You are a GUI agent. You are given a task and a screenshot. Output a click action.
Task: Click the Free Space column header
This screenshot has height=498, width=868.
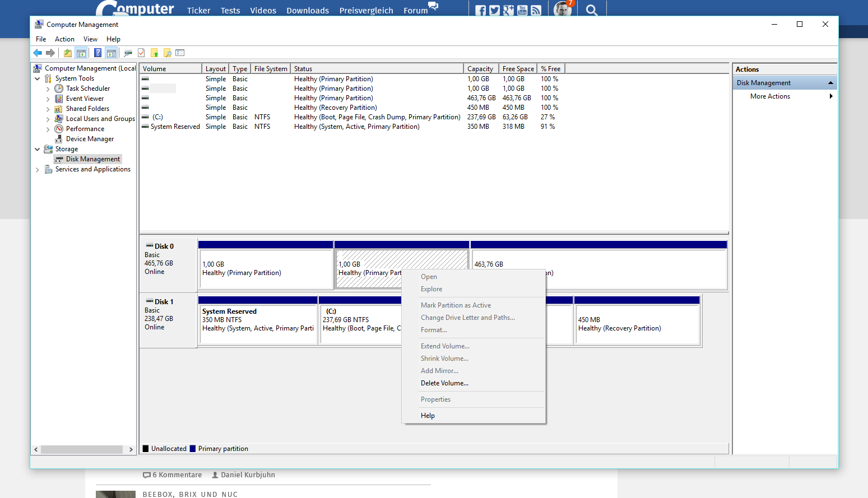[518, 69]
